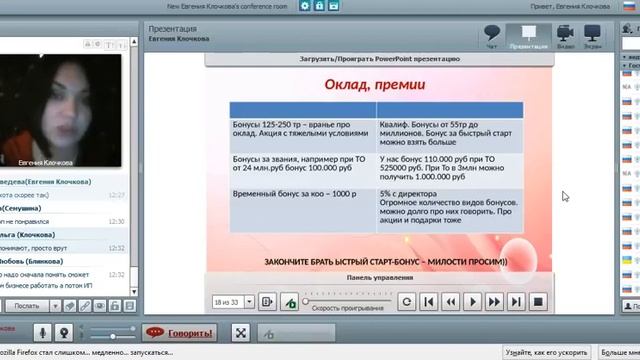Click the slide title Оклад, премии
640x360 pixels.
click(x=375, y=84)
